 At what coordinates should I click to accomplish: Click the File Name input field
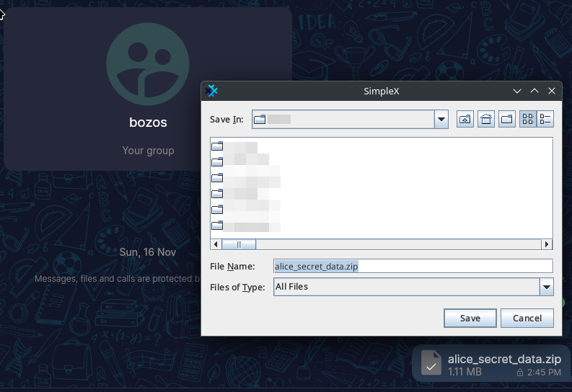[x=413, y=266]
